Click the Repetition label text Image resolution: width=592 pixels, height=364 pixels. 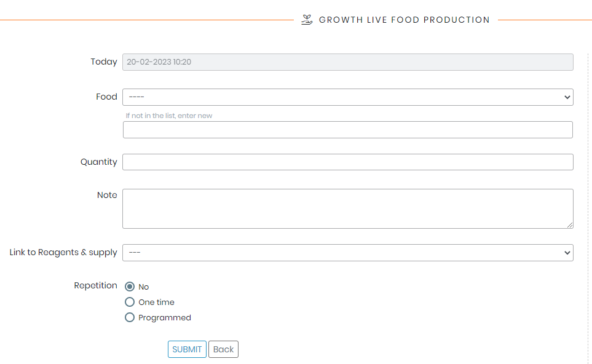pos(95,285)
